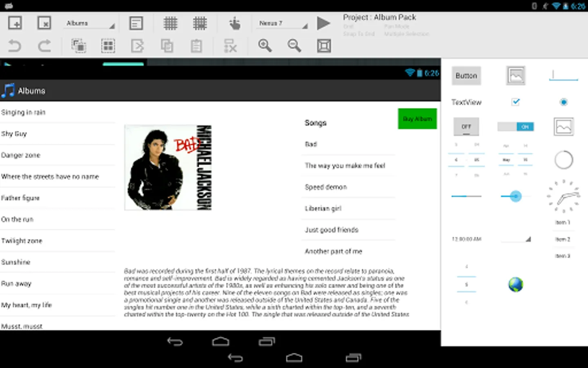Paste with the clipboard icon
This screenshot has height=368, width=588.
point(196,45)
